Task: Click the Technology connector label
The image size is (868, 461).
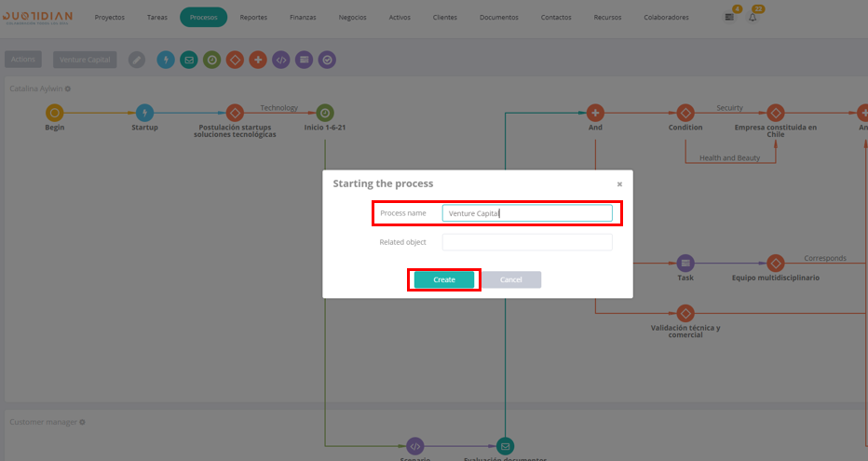Action: (x=279, y=108)
